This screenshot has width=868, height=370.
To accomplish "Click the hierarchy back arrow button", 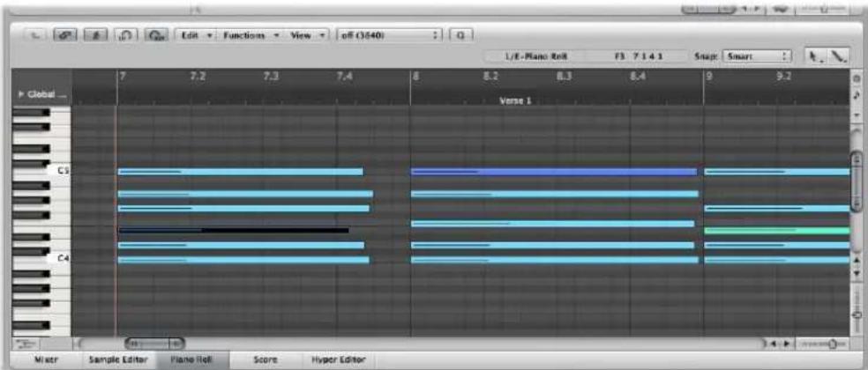I will (x=36, y=35).
